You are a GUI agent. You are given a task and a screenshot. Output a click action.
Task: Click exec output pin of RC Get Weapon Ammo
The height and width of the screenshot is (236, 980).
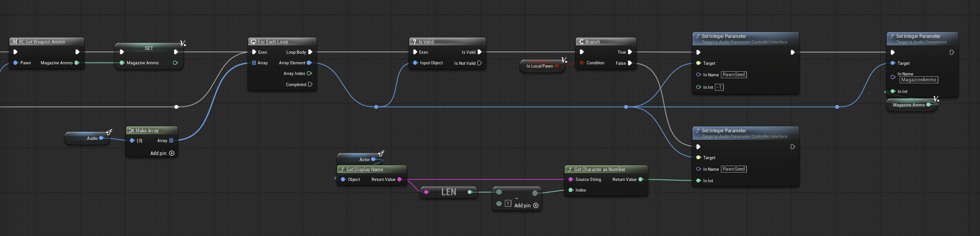pos(77,52)
